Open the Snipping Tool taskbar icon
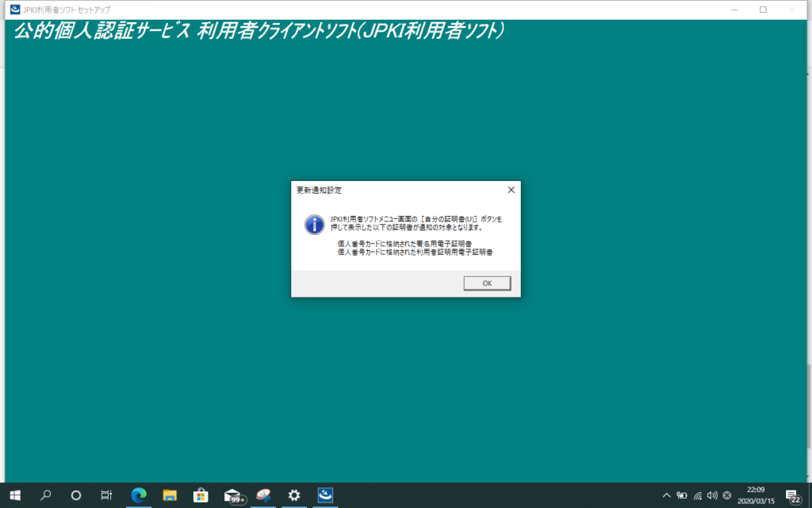 point(263,495)
